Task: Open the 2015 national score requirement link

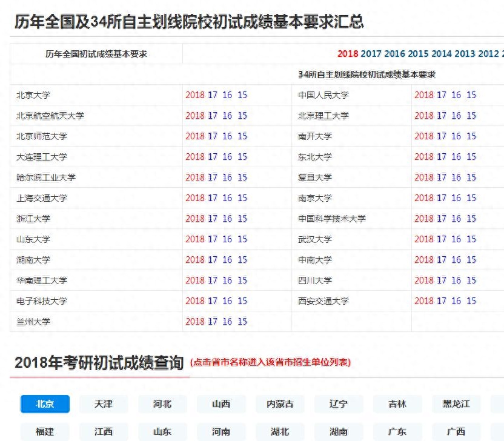Action: click(x=418, y=54)
